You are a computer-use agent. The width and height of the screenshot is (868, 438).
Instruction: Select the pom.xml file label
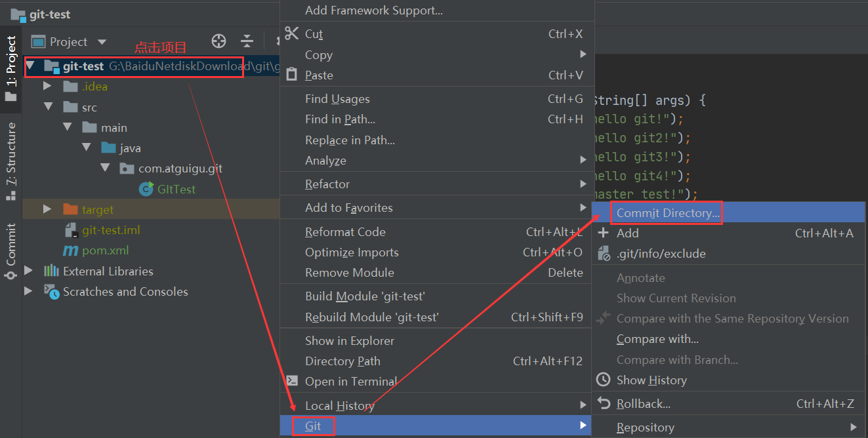[x=106, y=250]
